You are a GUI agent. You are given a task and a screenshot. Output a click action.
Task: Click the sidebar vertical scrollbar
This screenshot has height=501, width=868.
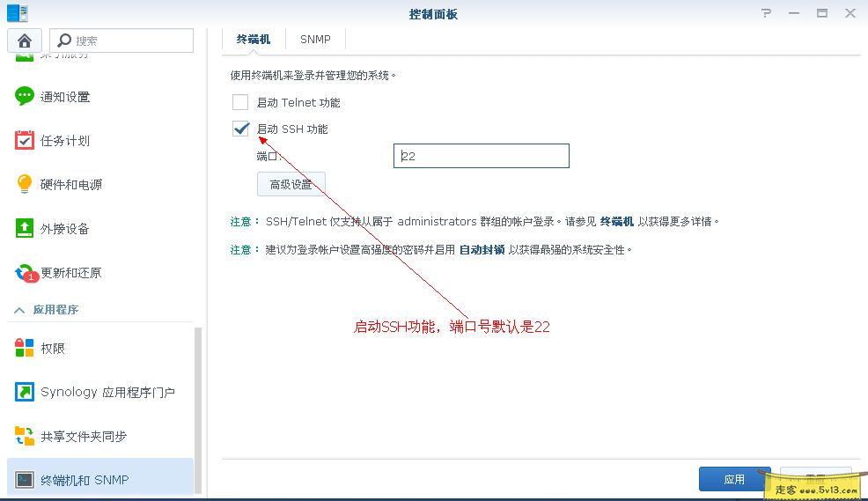[198, 409]
